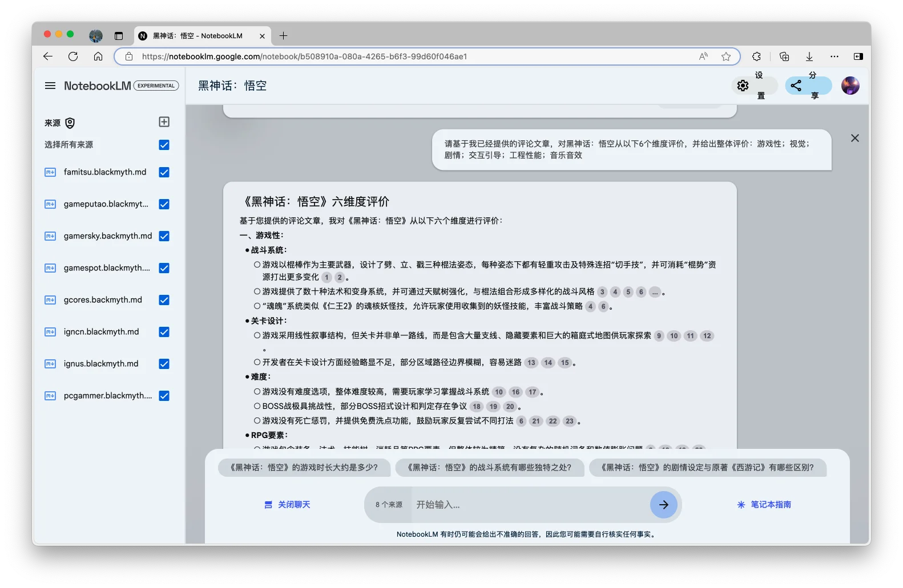Uncheck the ignus.blackmyth.md source checkbox
Viewport: 903px width, 588px height.
pos(164,364)
